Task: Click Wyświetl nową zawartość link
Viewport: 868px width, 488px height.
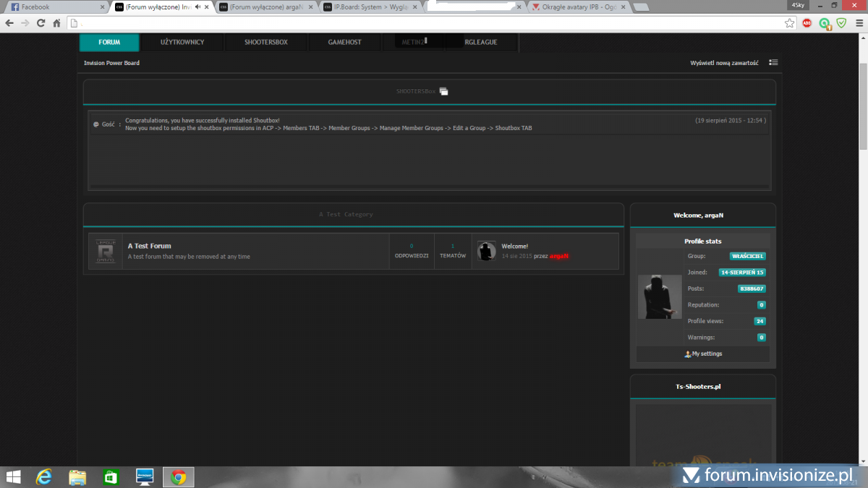Action: pyautogui.click(x=724, y=63)
